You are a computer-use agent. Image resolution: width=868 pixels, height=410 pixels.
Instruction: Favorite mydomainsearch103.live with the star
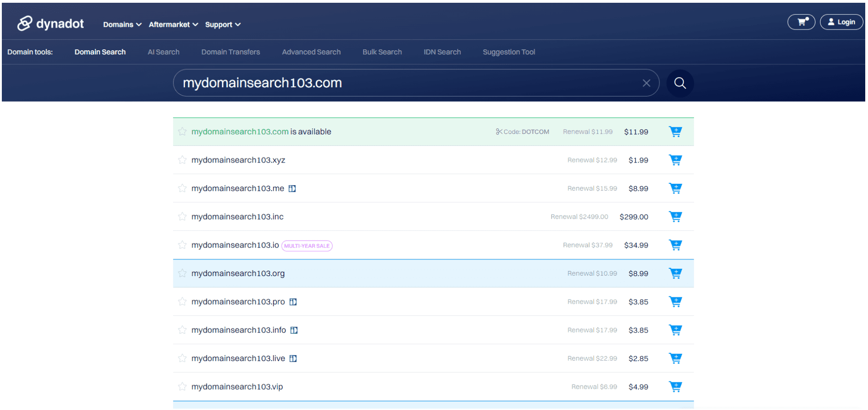click(x=182, y=358)
